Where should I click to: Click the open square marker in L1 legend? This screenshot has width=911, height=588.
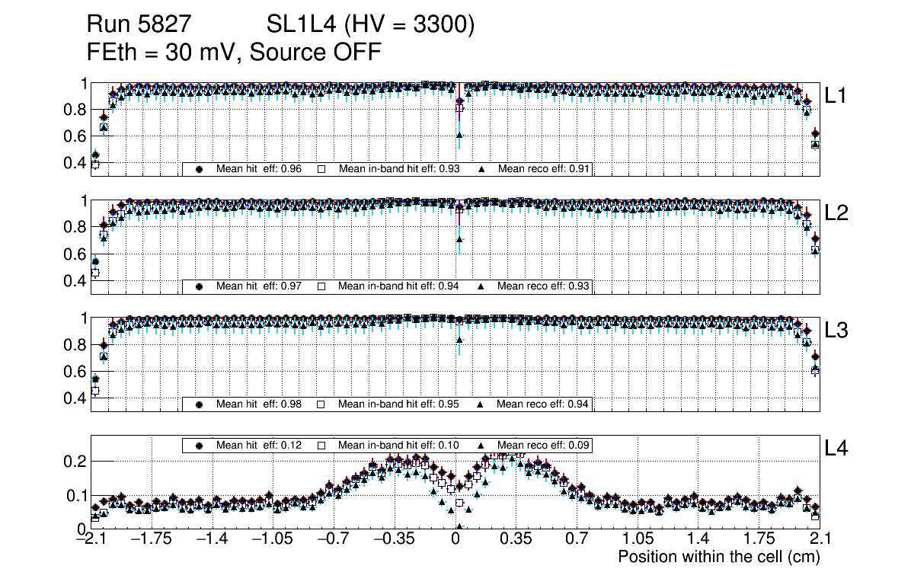tap(321, 170)
